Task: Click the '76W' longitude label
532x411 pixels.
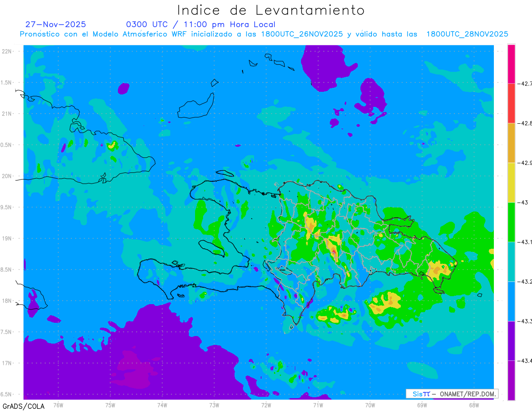Action: (58, 405)
